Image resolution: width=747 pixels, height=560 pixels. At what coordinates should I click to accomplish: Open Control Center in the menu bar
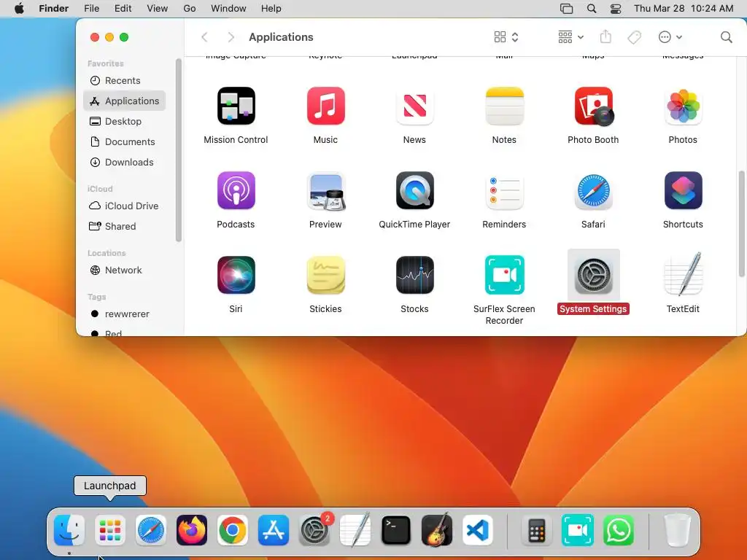point(616,9)
